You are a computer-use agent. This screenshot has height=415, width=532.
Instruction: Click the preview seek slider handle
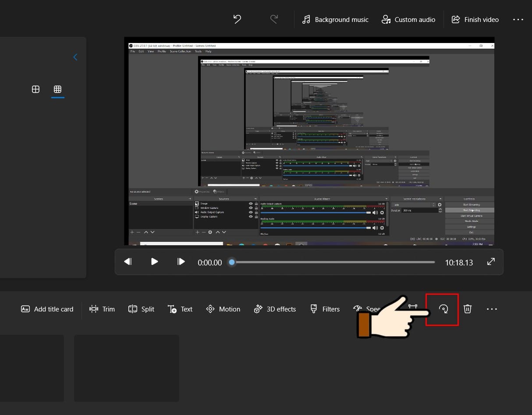[232, 262]
